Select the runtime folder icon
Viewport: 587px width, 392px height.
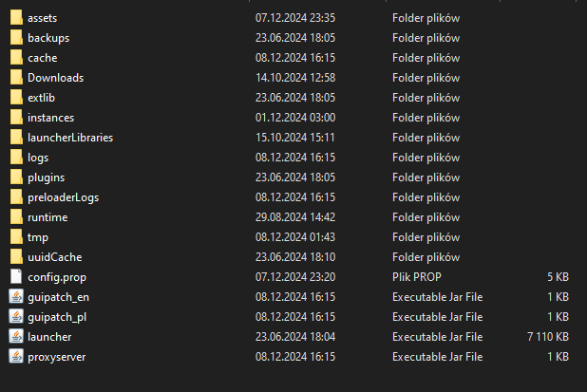click(15, 216)
